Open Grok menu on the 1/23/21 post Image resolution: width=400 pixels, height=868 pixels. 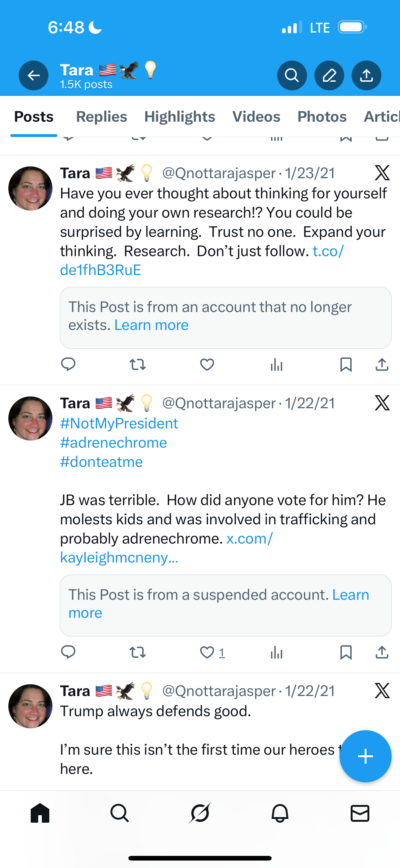pos(382,173)
